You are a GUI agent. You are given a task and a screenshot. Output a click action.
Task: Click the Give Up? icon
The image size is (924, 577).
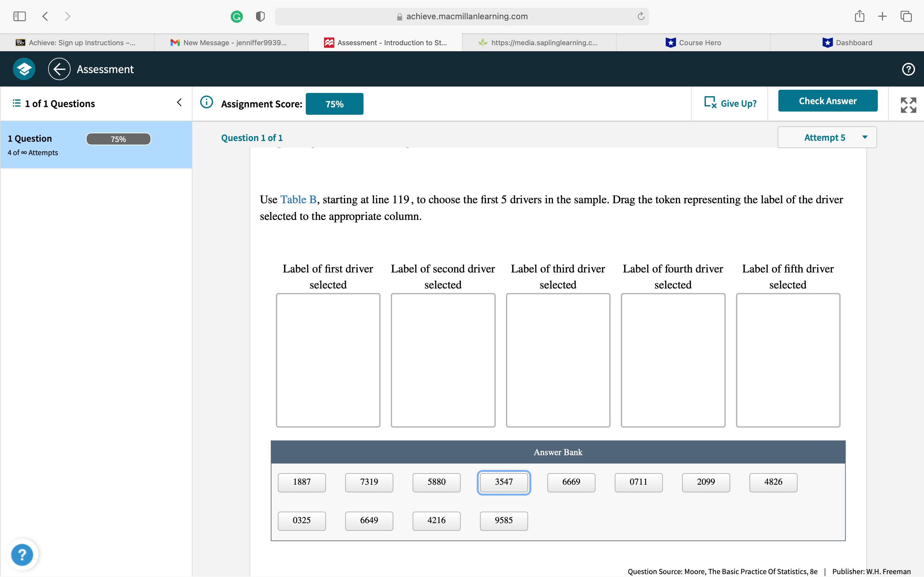click(710, 102)
